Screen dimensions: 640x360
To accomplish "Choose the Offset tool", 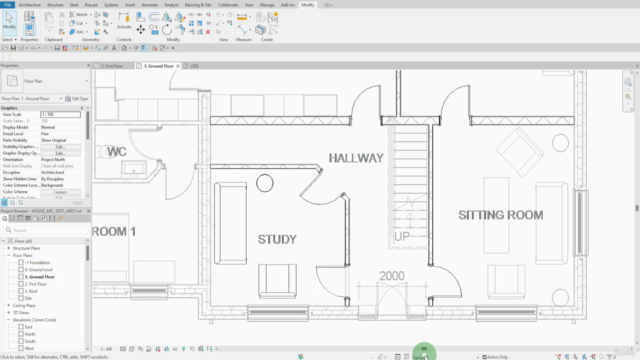I will (153, 17).
